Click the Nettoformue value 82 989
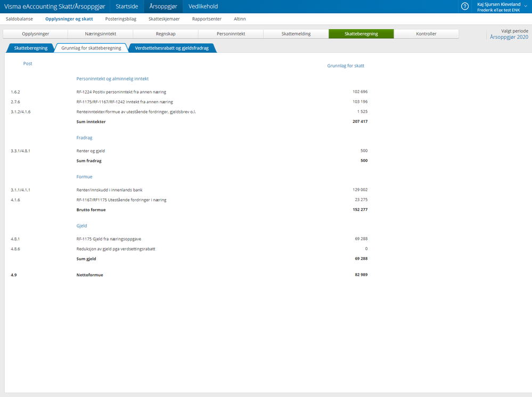Screen dimensions: 532x397 pyautogui.click(x=361, y=275)
